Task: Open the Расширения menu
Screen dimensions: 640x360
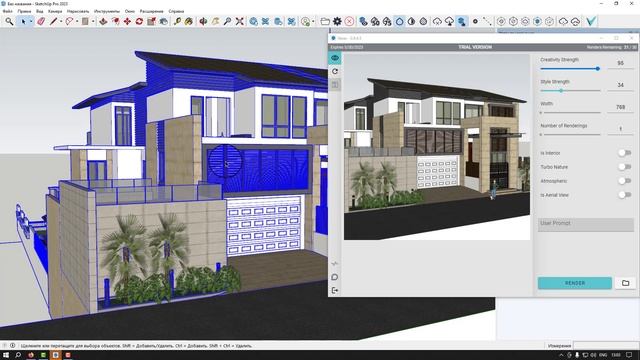Action: pyautogui.click(x=151, y=11)
